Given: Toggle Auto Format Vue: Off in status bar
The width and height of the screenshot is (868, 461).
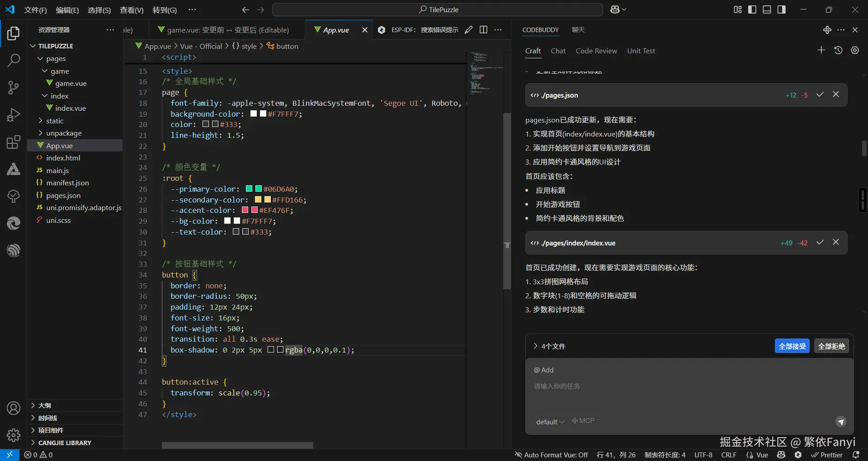Looking at the screenshot, I should [x=551, y=455].
